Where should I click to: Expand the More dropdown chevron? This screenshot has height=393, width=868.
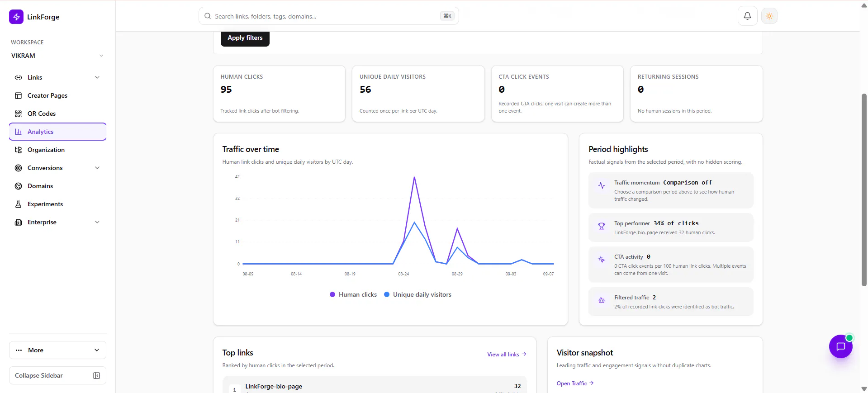[x=97, y=350]
